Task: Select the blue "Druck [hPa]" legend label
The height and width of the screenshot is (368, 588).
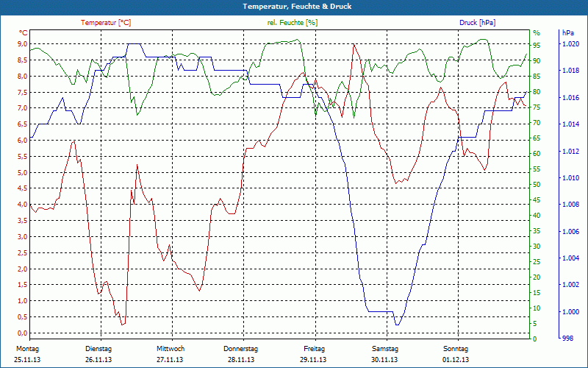Action: (477, 23)
